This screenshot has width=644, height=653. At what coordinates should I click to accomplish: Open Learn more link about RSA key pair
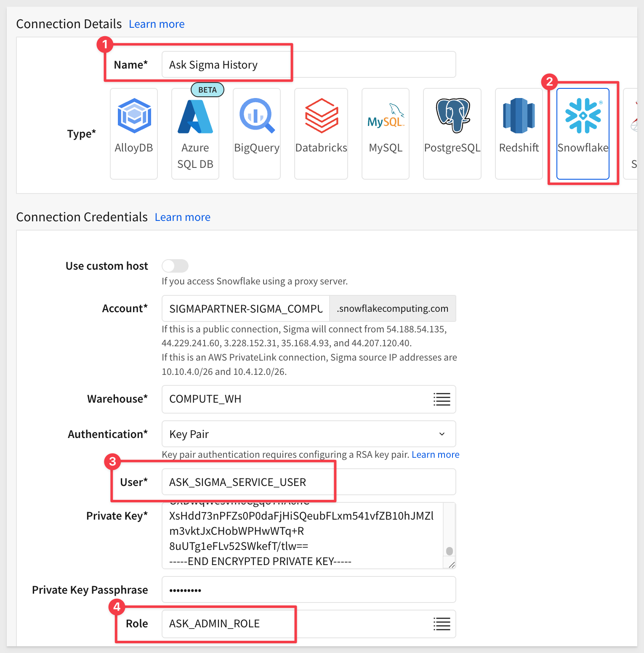[436, 454]
